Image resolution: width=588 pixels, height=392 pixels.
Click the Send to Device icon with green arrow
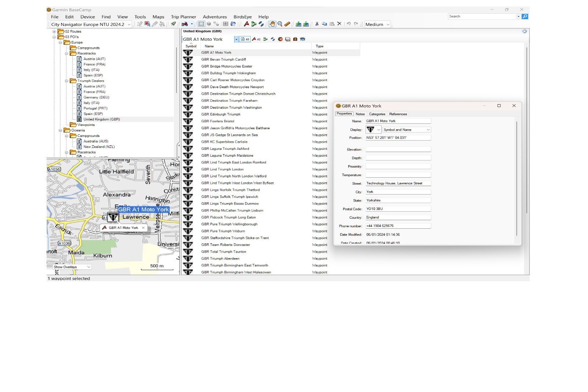coord(306,24)
